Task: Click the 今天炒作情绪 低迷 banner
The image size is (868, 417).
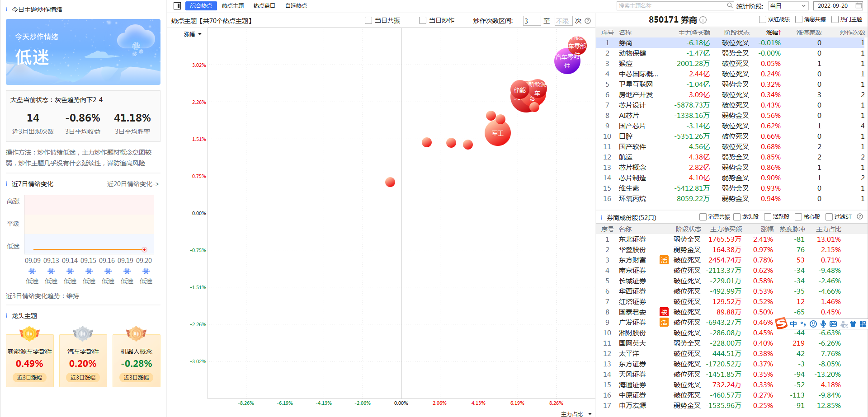Action: pos(83,52)
